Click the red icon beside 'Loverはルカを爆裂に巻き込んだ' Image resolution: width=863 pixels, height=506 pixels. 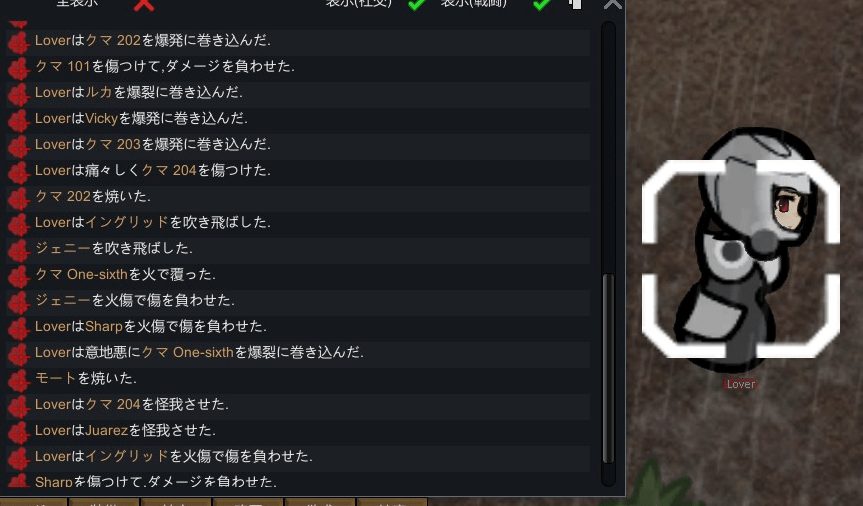pyautogui.click(x=18, y=95)
